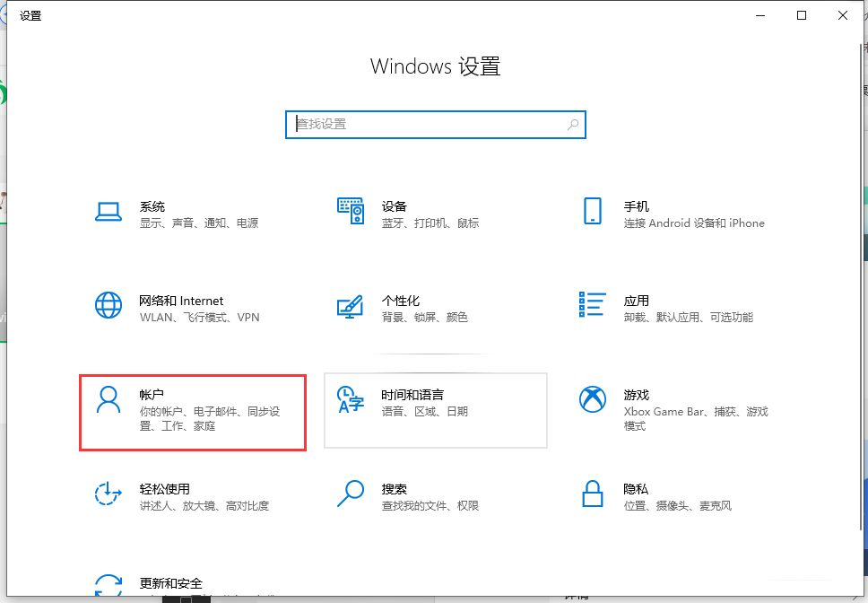Open 时间和语言 title
The width and height of the screenshot is (868, 603).
coord(412,395)
